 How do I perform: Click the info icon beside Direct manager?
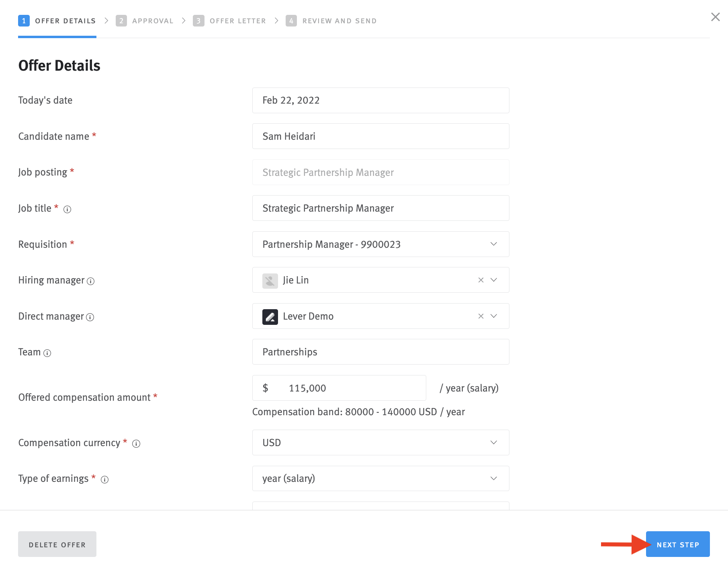tap(90, 317)
